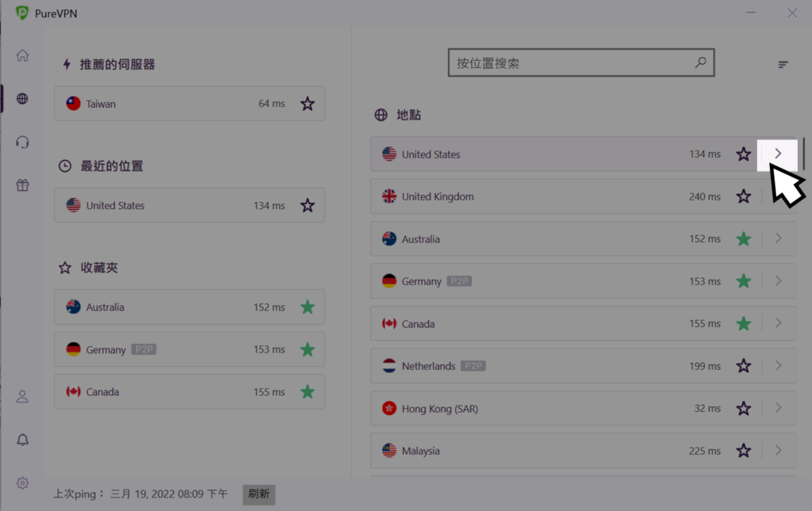Select United Kingdom in locations list
The width and height of the screenshot is (812, 511).
click(x=583, y=196)
